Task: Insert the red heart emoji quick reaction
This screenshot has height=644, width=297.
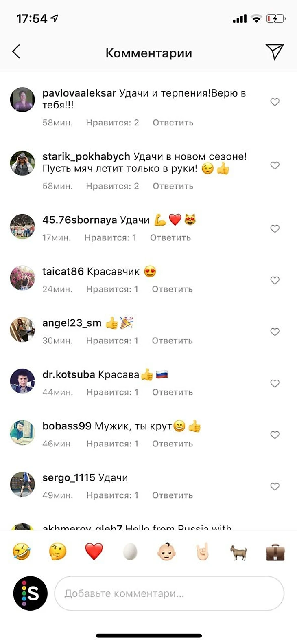Action: click(94, 552)
